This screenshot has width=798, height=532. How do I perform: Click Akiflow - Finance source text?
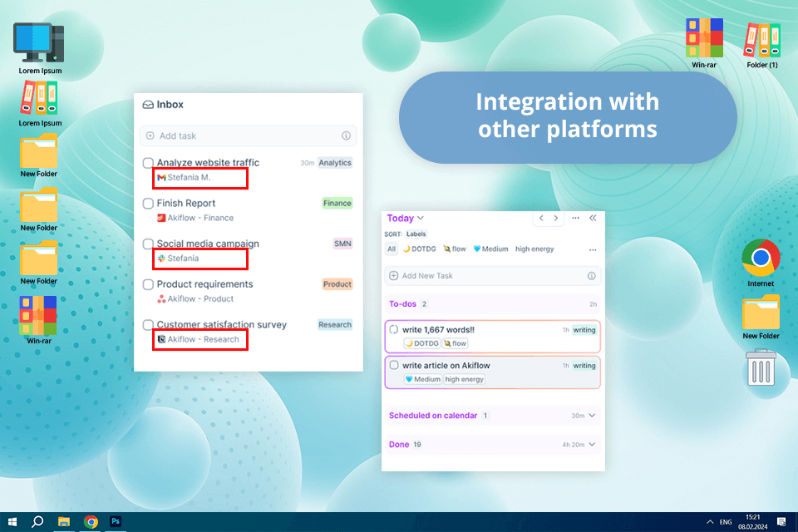point(200,218)
